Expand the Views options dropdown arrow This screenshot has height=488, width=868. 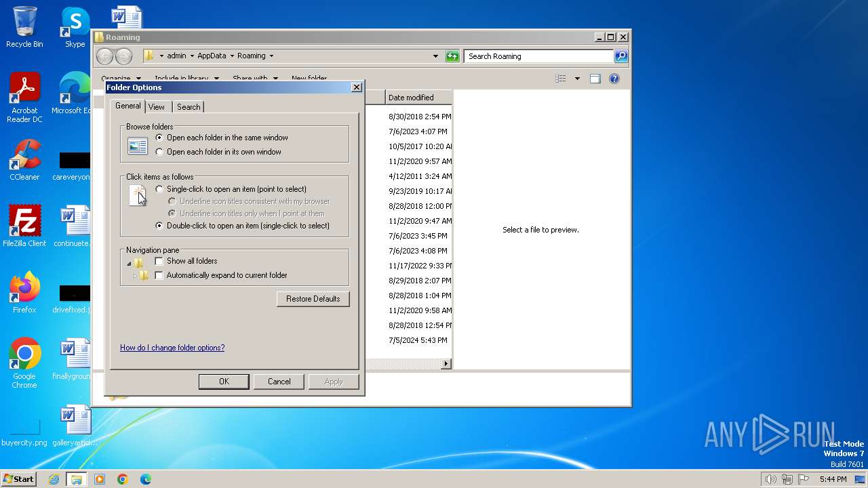577,79
